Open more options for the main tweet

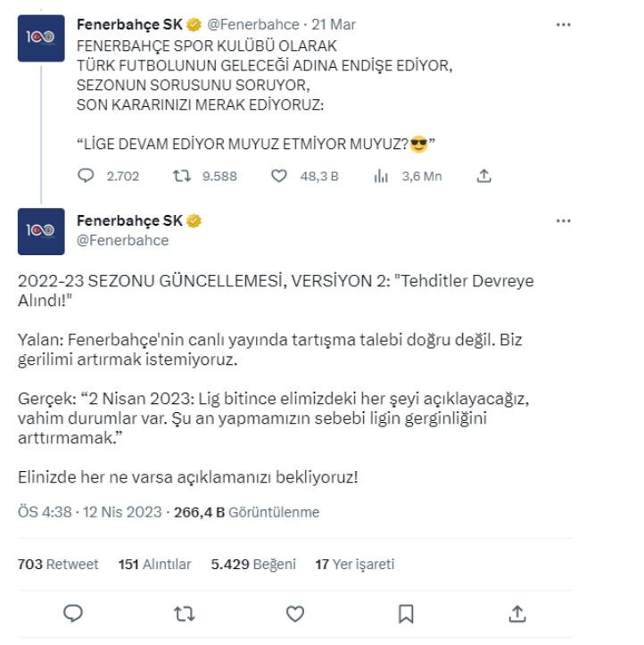[563, 221]
